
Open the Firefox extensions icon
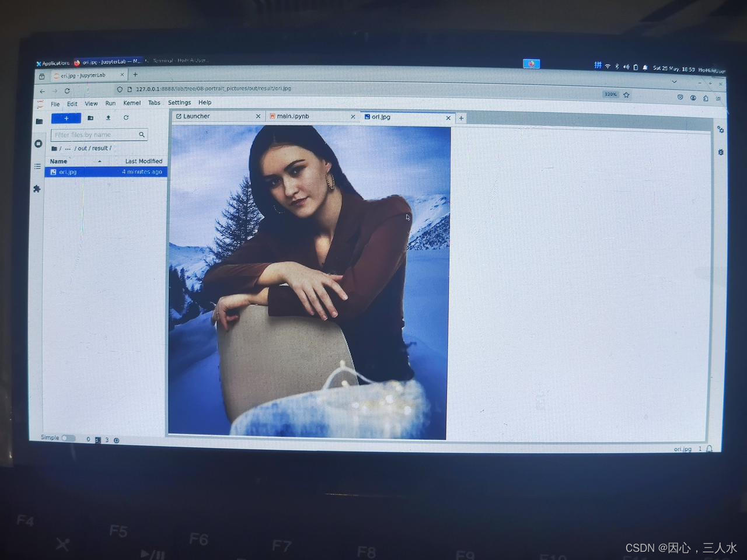[x=706, y=98]
